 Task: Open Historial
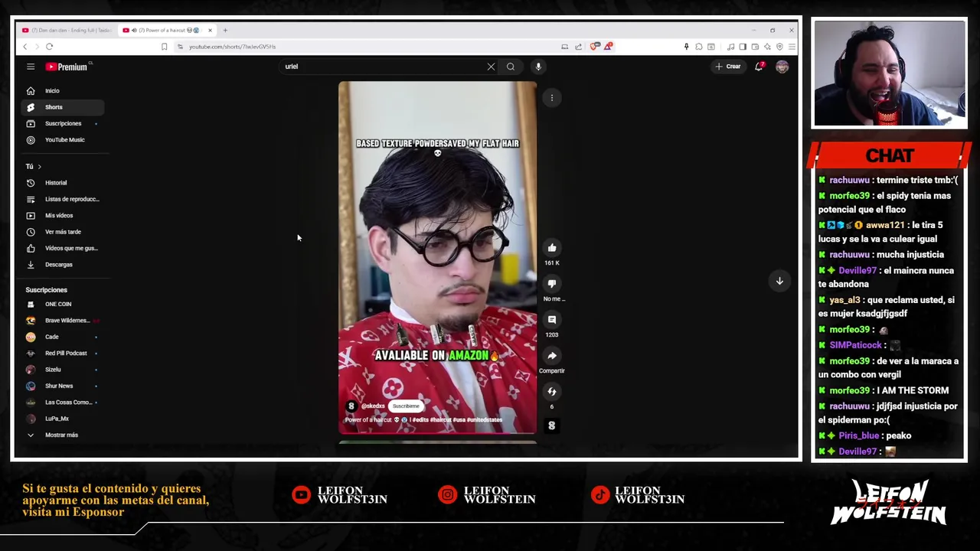(x=63, y=183)
